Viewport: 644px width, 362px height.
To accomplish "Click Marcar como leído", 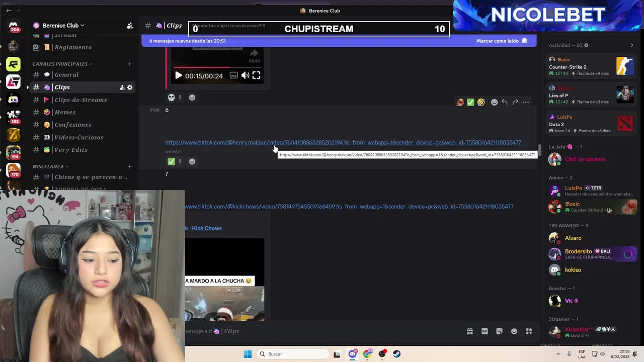I will pos(502,41).
